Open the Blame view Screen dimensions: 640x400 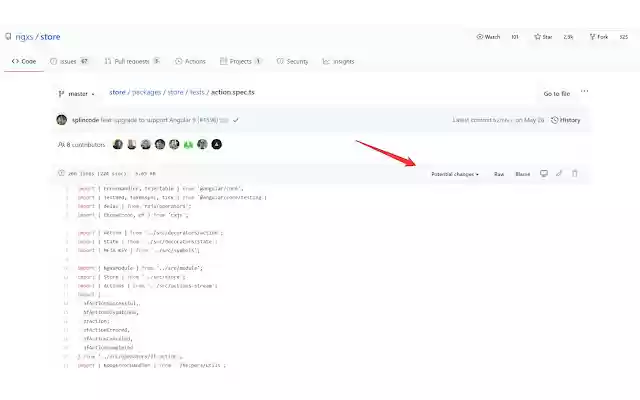click(x=522, y=174)
